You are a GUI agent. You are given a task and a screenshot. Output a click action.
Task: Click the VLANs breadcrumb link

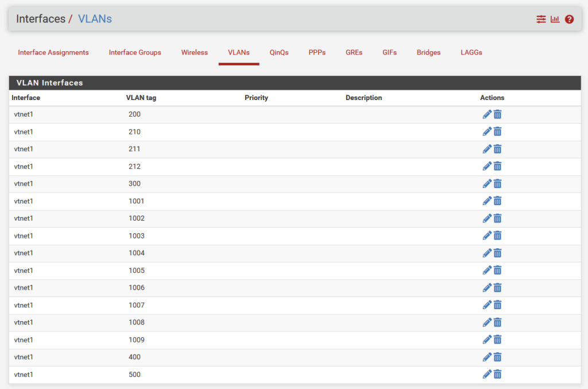(x=95, y=19)
